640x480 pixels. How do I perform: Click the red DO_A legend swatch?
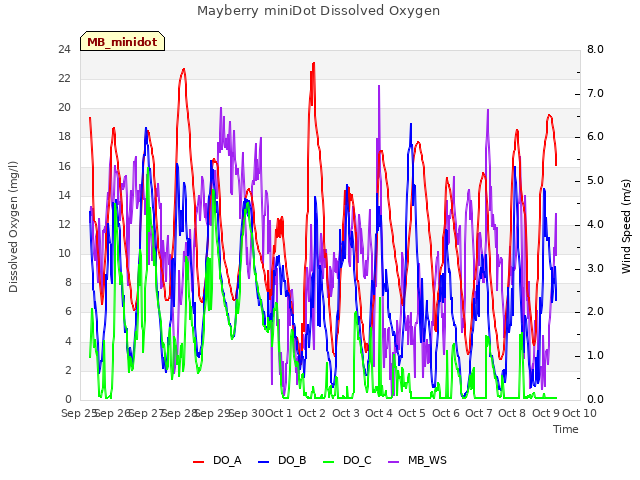(198, 462)
